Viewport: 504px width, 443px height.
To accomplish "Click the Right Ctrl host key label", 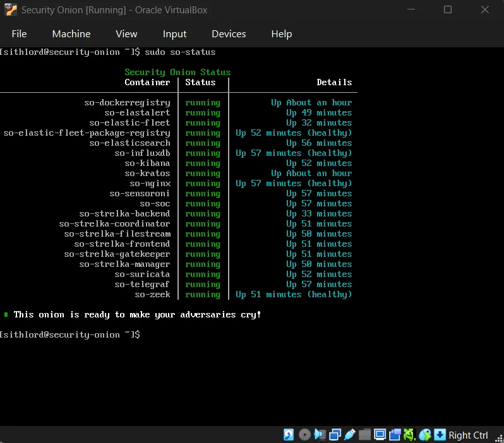I will pyautogui.click(x=468, y=435).
